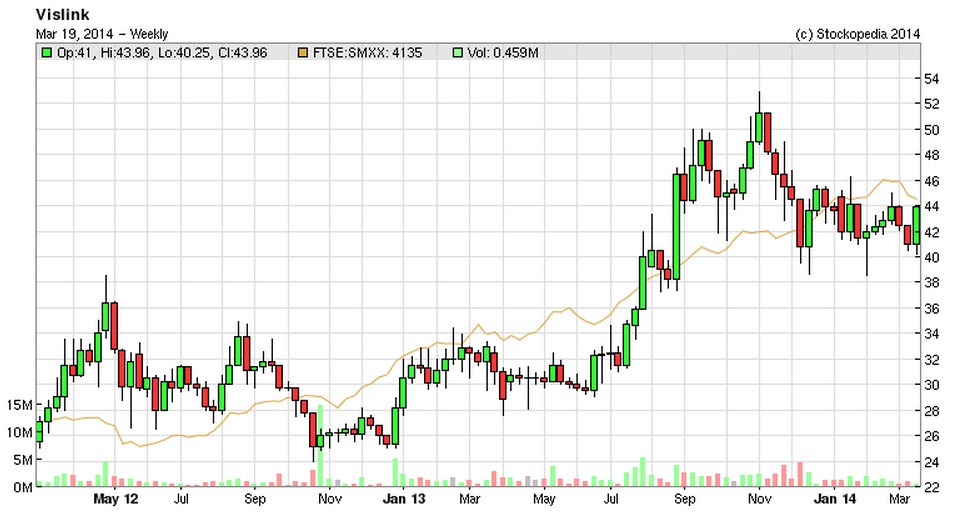Click the 'Jan 14' date axis label
The width and height of the screenshot is (960, 524).
point(834,500)
